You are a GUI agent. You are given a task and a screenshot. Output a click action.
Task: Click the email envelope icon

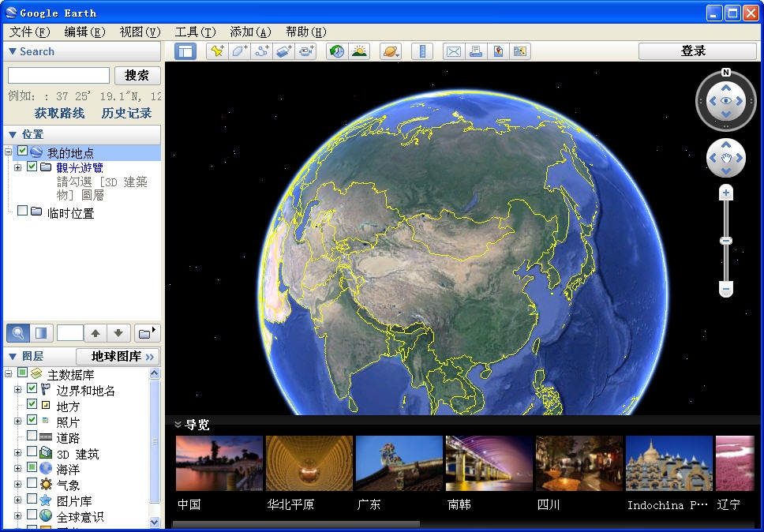point(454,51)
